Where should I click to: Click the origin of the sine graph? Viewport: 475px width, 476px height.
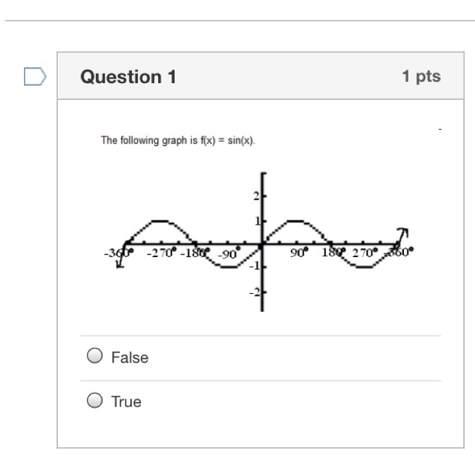click(262, 244)
